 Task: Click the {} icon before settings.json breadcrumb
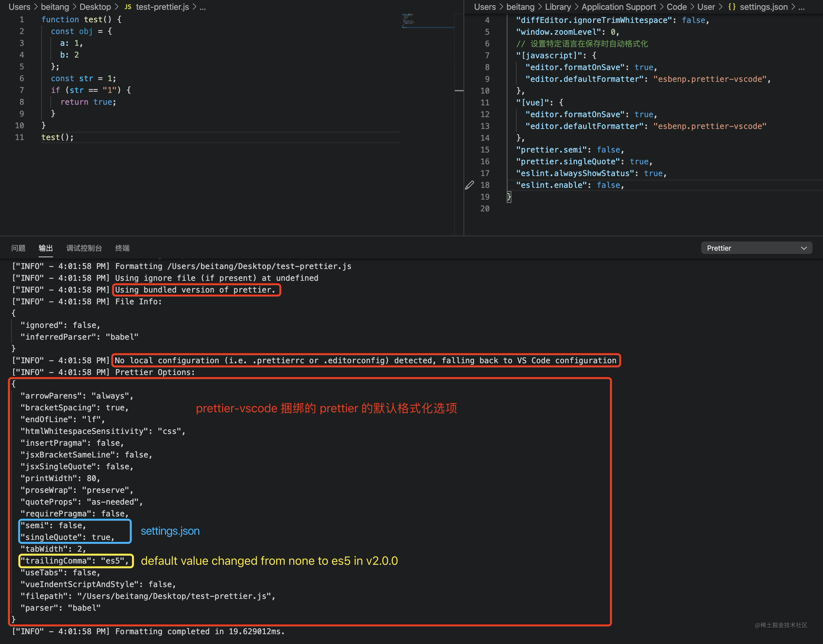(x=732, y=7)
